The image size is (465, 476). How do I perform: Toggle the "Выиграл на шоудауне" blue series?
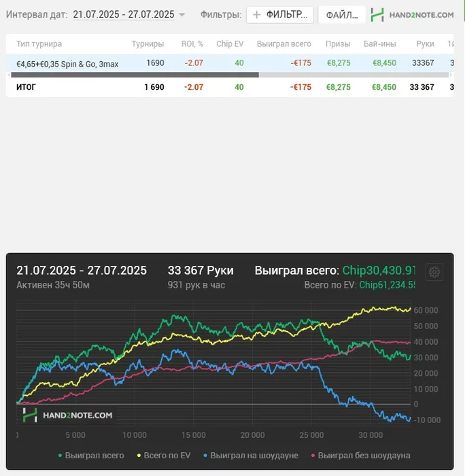[251, 455]
